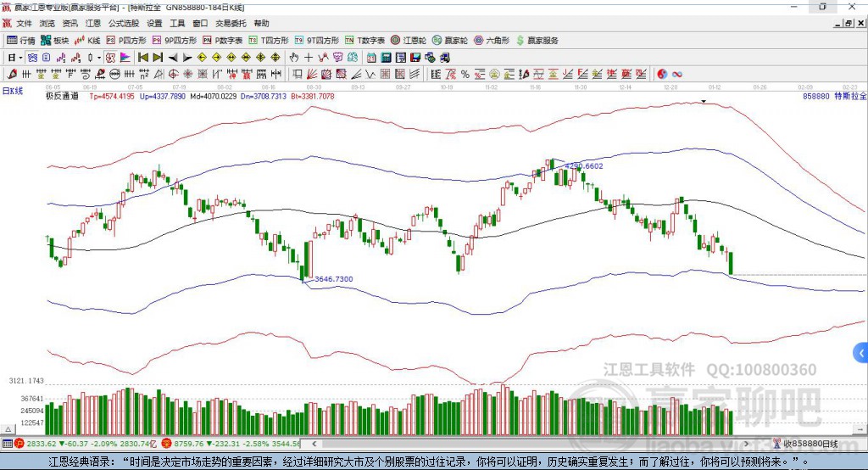Open the 设置 menu
Viewport: 868px width, 470px height.
154,23
